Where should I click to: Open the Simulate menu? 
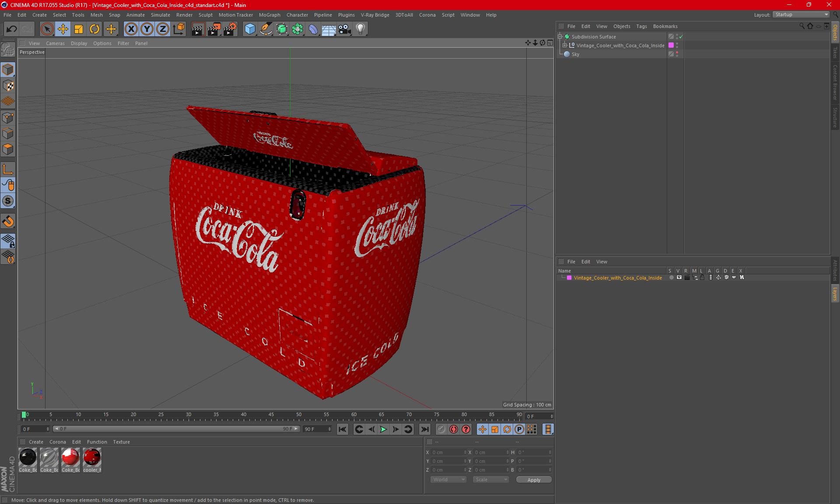[161, 15]
